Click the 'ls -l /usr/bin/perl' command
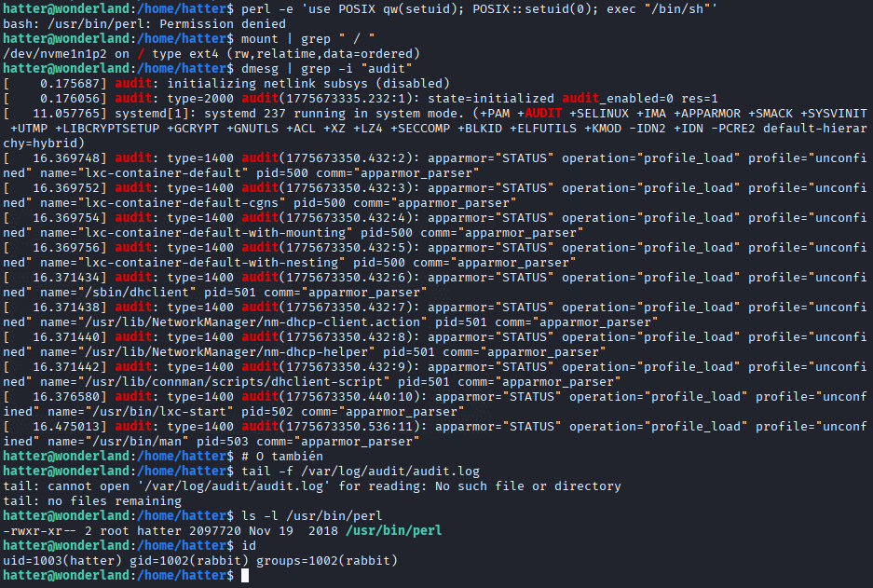This screenshot has width=873, height=588. (312, 516)
